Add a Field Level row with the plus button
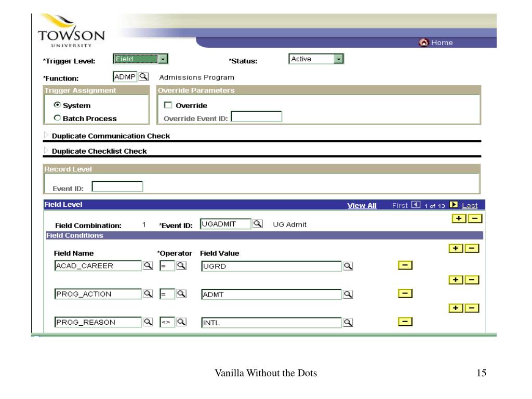 459,219
